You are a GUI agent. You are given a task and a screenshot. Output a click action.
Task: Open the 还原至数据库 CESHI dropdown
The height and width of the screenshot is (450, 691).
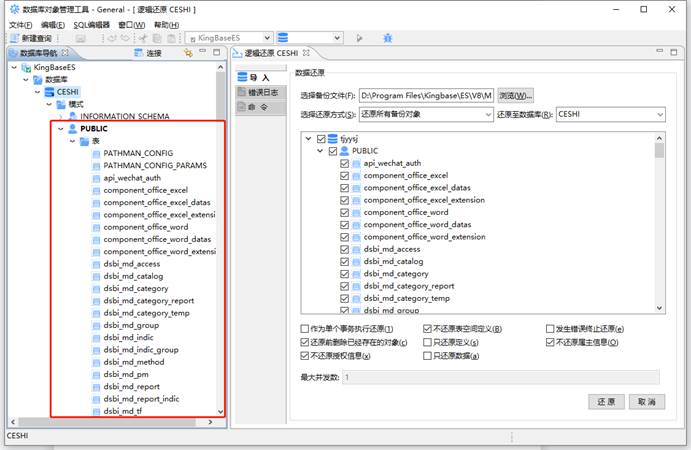[x=660, y=115]
